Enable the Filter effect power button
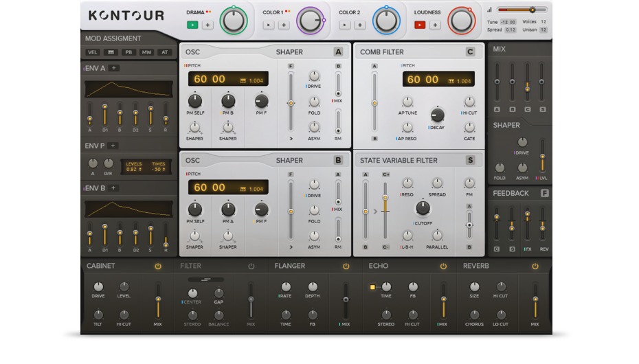This screenshot has width=639, height=364. [x=251, y=266]
